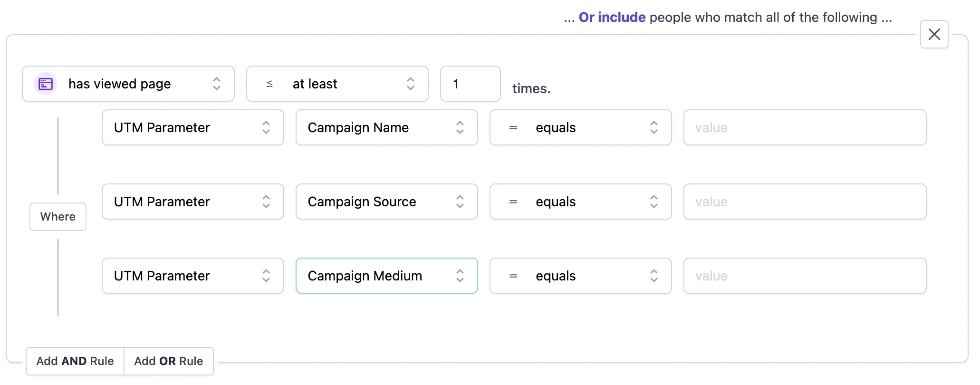This screenshot has height=385, width=980.
Task: Open UTM Parameter dropdown in Campaign Name row
Action: 192,128
